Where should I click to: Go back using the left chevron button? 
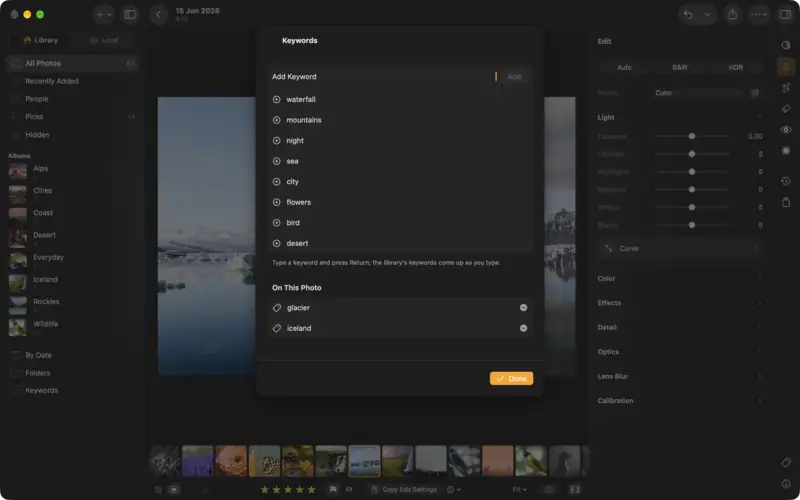[x=159, y=15]
